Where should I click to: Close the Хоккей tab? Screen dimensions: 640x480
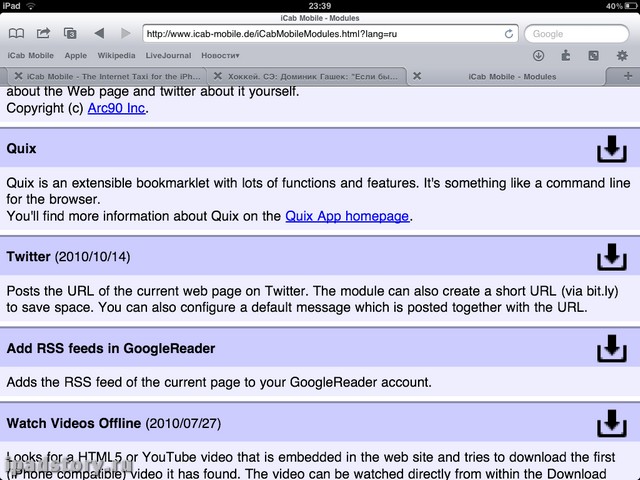tap(218, 76)
